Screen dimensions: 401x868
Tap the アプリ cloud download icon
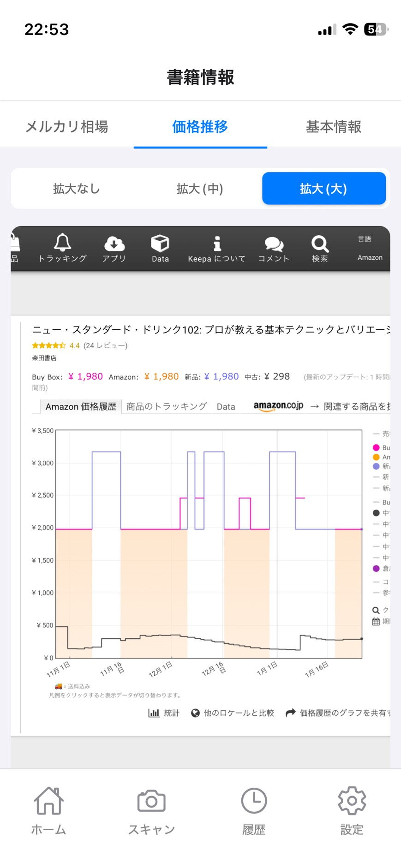[x=114, y=243]
